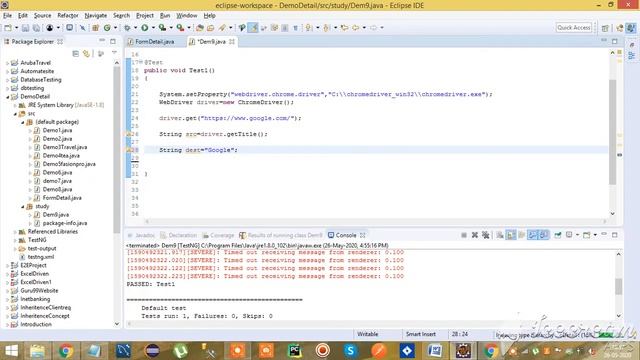Open Chrome from the Windows taskbar
This screenshot has width=640, height=360.
(x=65, y=351)
